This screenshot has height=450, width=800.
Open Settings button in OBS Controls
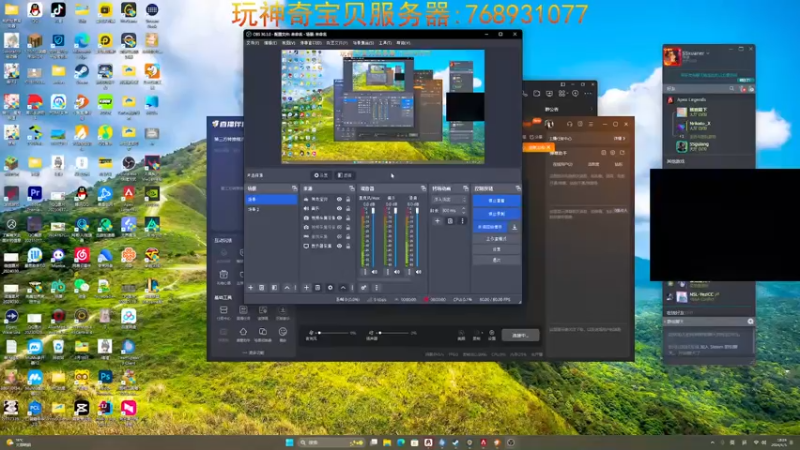496,249
